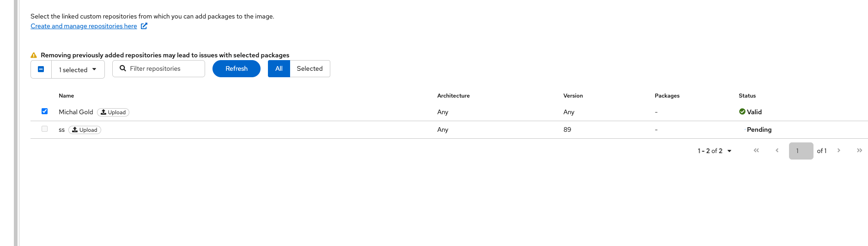Image resolution: width=868 pixels, height=246 pixels.
Task: Show All repositories
Action: coord(279,68)
